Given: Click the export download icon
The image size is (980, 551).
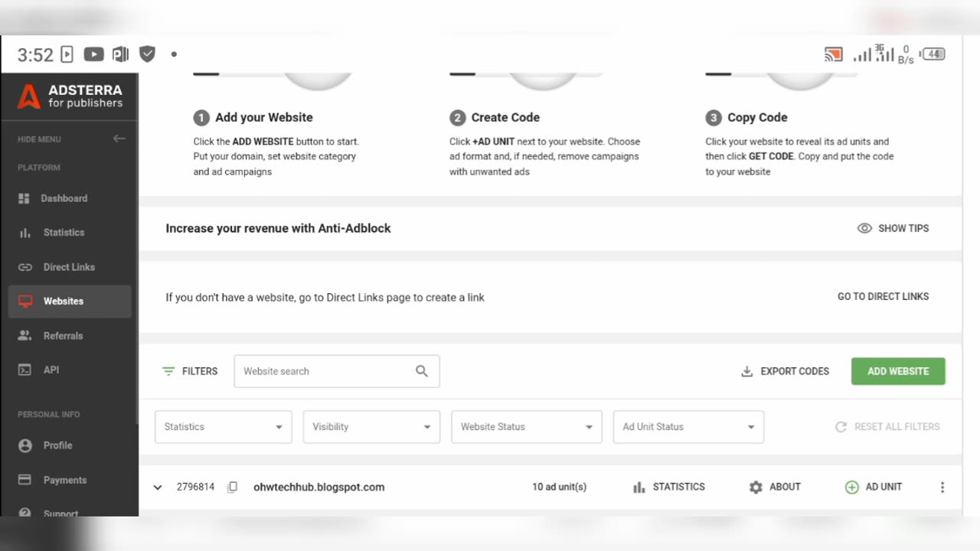Looking at the screenshot, I should pyautogui.click(x=747, y=371).
